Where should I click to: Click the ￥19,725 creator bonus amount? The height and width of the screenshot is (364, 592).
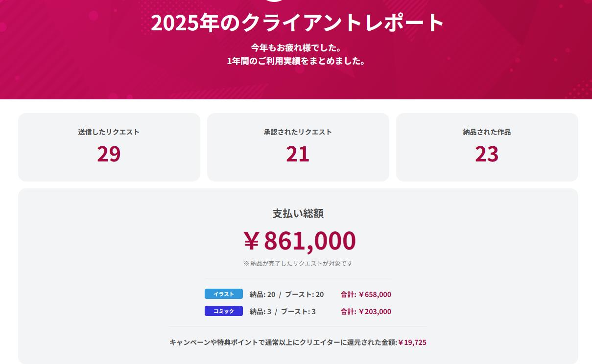pyautogui.click(x=412, y=342)
